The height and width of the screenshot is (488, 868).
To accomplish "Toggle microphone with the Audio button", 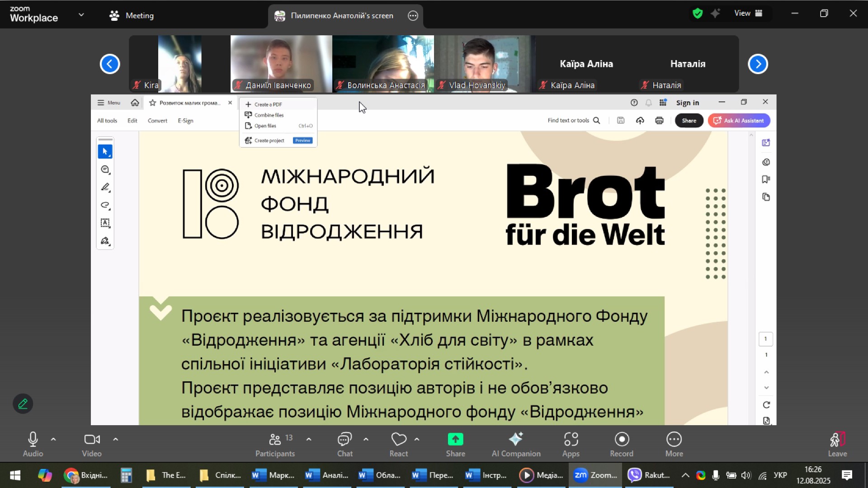I will coord(33,444).
